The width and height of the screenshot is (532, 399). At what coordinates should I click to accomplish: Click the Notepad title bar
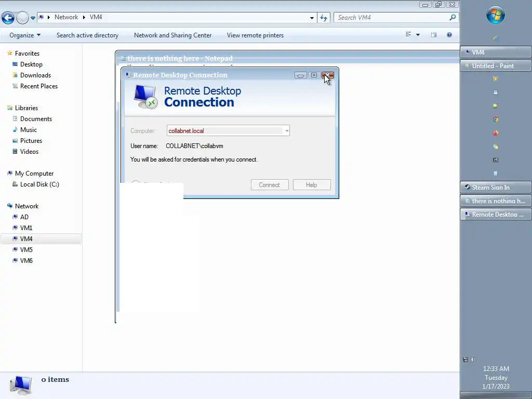coord(288,58)
